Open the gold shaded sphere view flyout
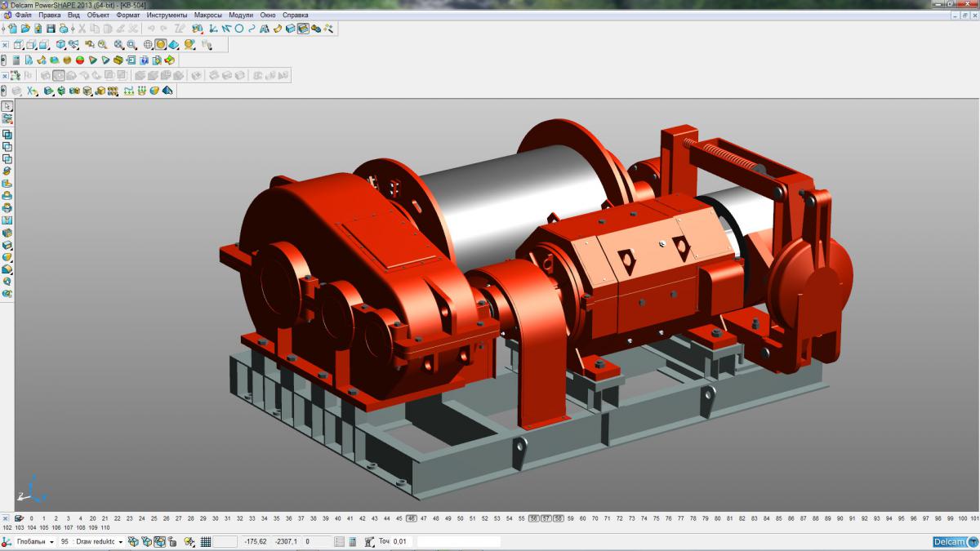This screenshot has width=980, height=551. coord(161,45)
